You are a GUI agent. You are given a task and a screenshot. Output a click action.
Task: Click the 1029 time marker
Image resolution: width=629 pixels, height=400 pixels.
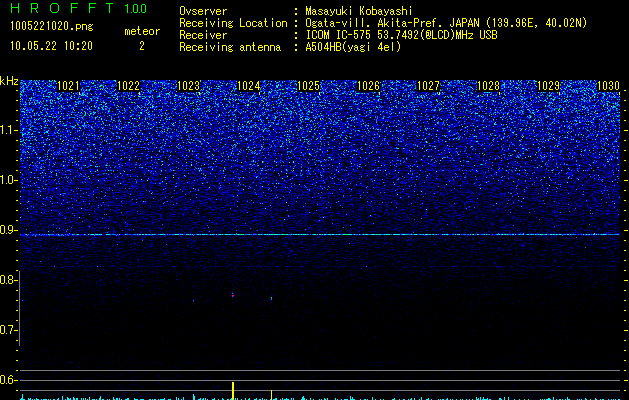tap(548, 86)
